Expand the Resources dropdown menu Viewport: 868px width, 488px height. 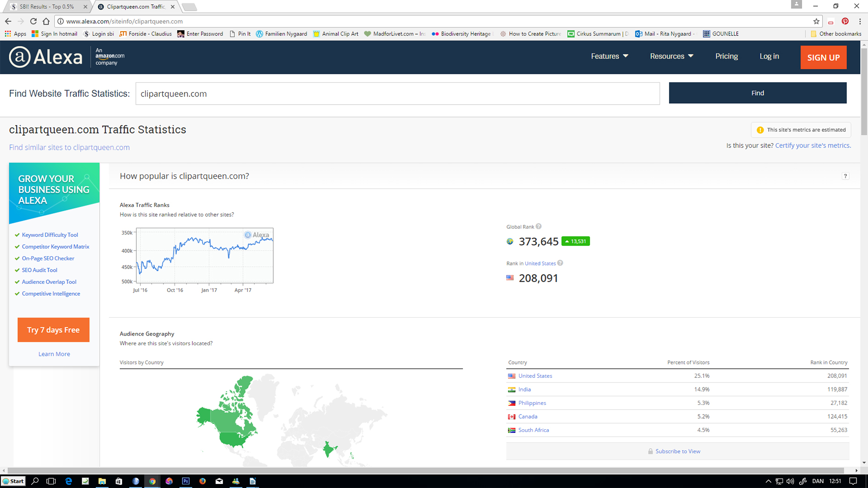click(x=671, y=56)
